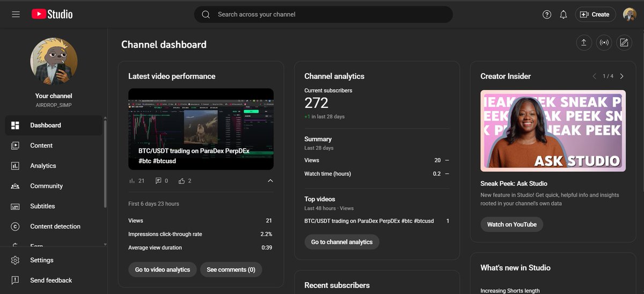The height and width of the screenshot is (294, 644).
Task: Open the hamburger navigation menu
Action: [16, 14]
